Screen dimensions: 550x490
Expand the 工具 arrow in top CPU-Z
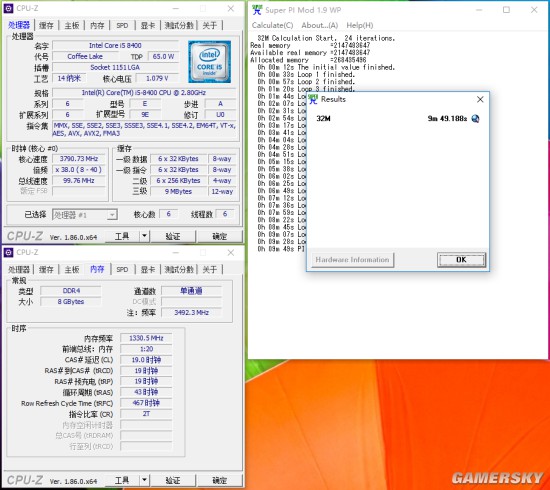point(145,236)
